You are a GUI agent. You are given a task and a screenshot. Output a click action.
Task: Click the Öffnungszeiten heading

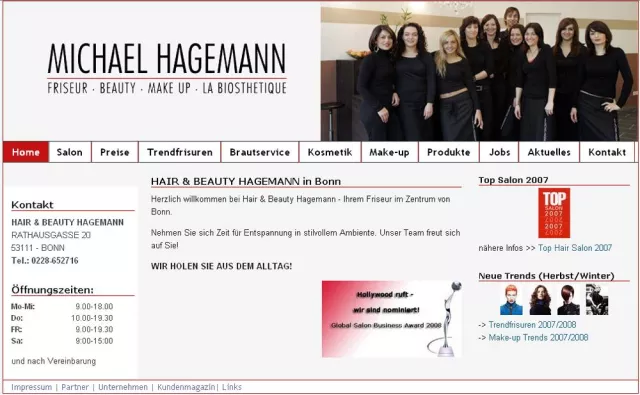click(x=52, y=290)
